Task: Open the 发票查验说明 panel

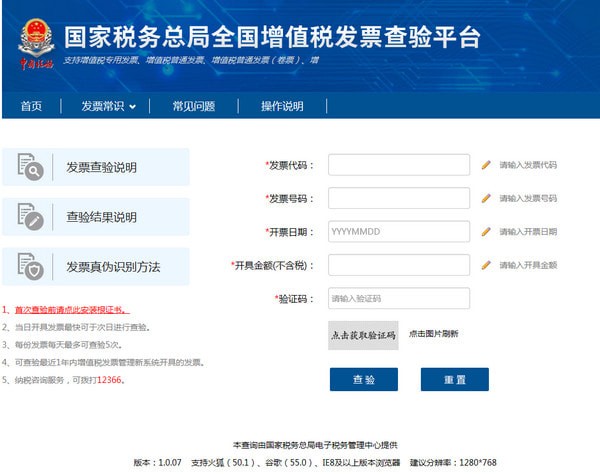Action: 96,167
